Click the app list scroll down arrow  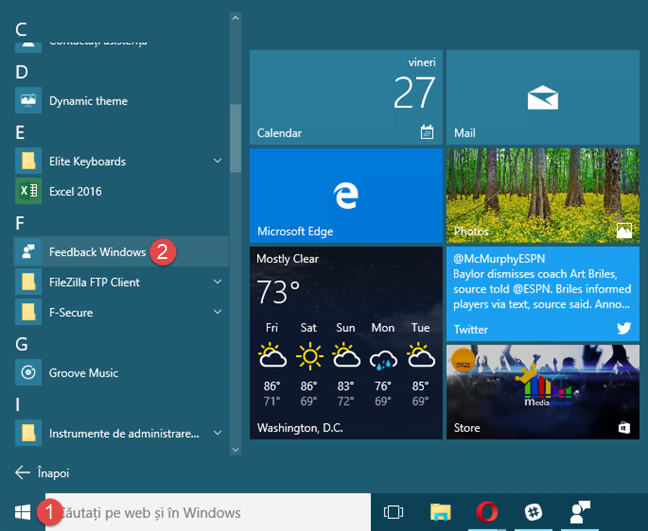pos(236,450)
